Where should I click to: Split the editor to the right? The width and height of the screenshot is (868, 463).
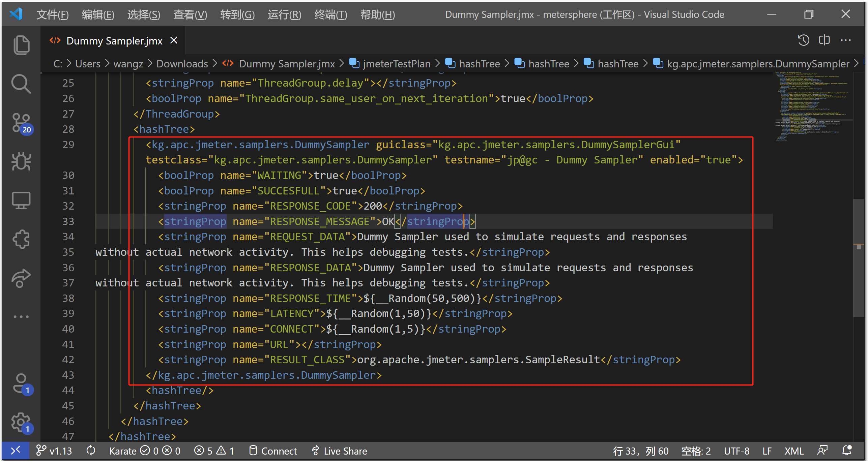point(824,40)
